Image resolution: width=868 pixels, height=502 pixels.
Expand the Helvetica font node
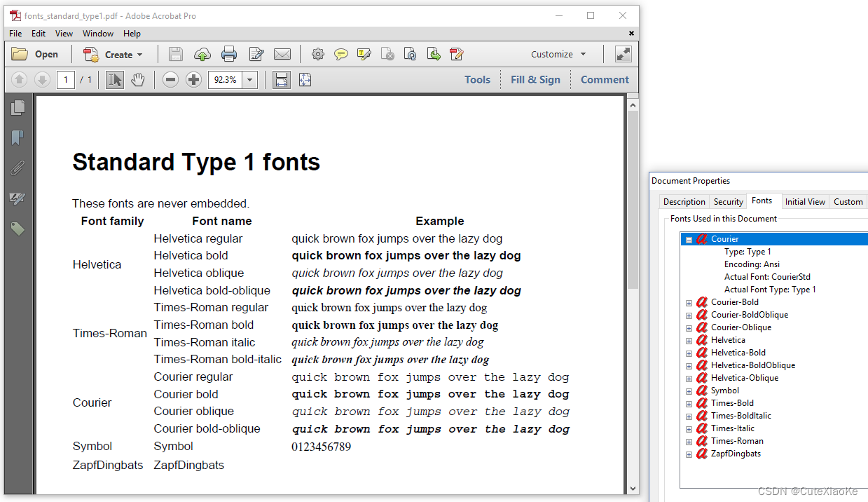tap(689, 341)
